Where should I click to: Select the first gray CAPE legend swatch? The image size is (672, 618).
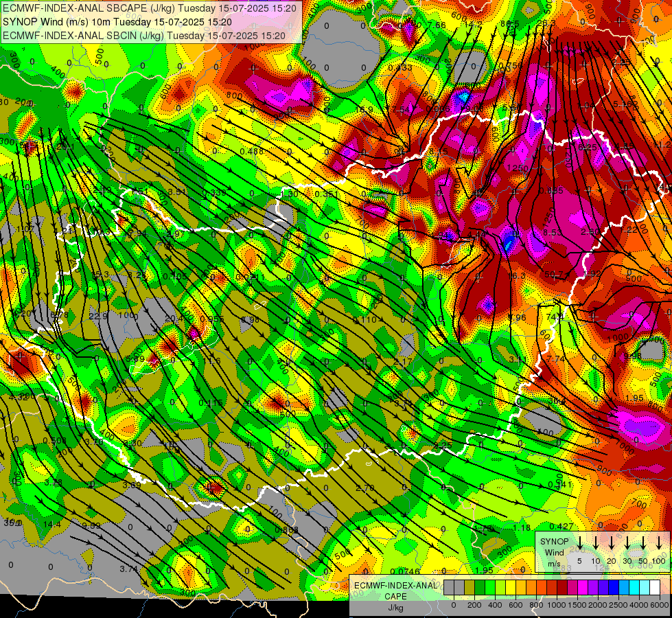coord(449,587)
